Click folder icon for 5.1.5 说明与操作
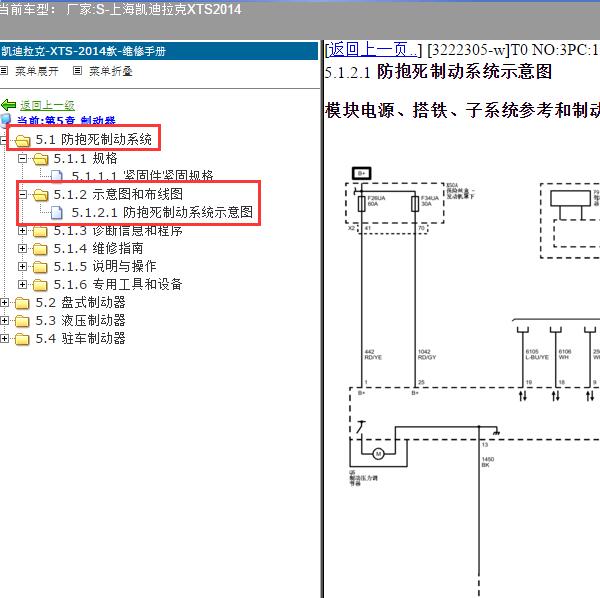The image size is (600, 598). (41, 267)
